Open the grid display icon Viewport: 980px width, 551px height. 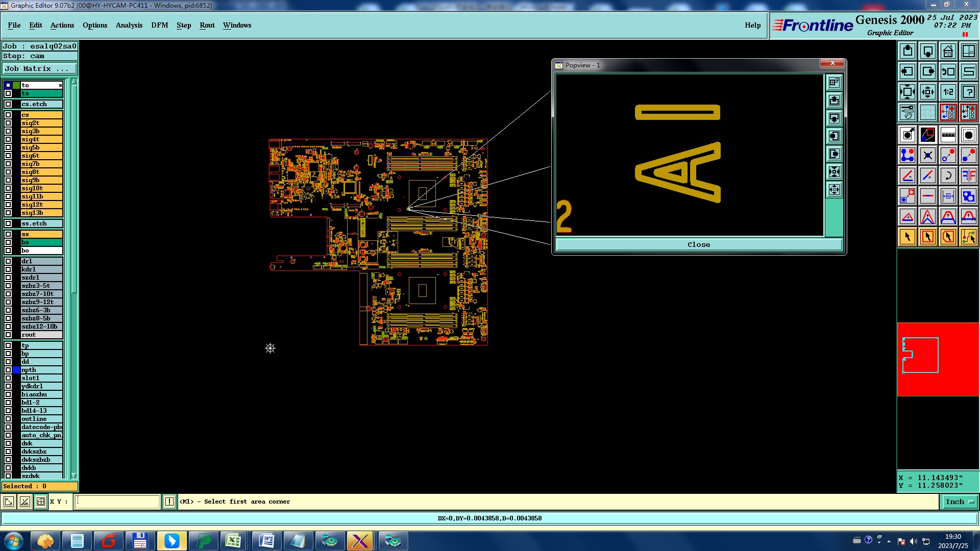927,112
